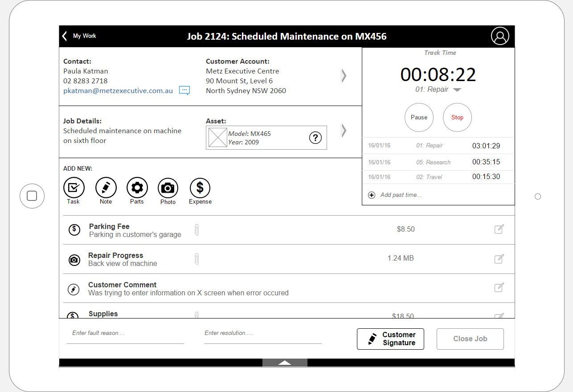Click the Repair Progress camera icon
Viewport: 573px width, 392px height.
pyautogui.click(x=74, y=260)
